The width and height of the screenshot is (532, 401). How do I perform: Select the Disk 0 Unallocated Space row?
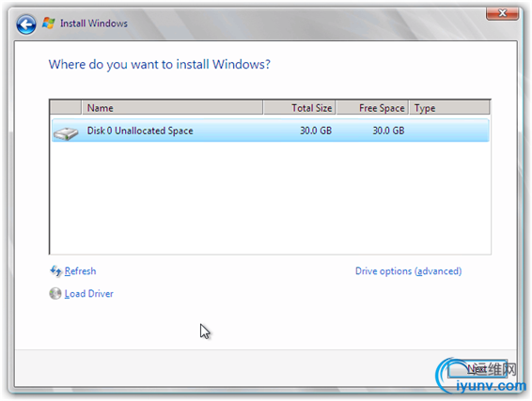pos(270,131)
